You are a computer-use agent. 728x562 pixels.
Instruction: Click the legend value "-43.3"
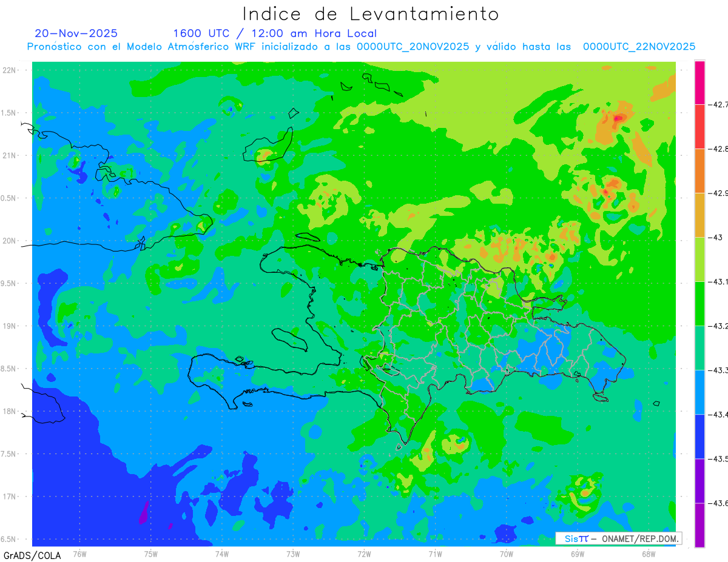click(718, 370)
